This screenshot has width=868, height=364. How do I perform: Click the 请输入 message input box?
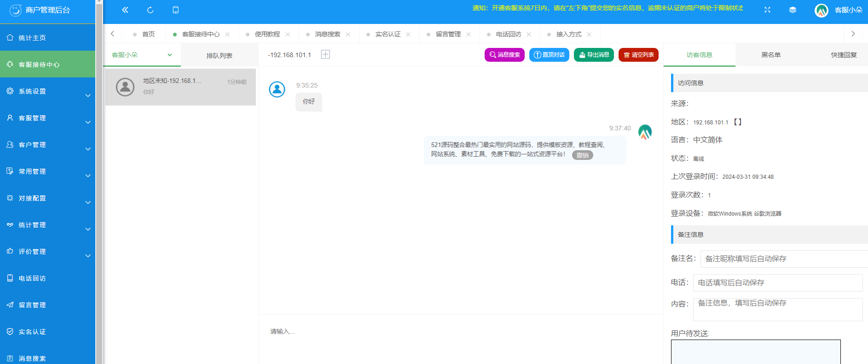tap(460, 340)
